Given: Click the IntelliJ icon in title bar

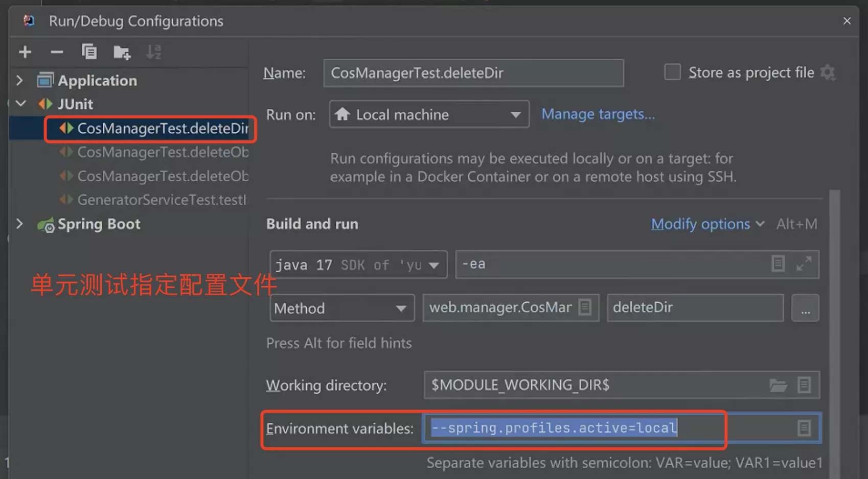Looking at the screenshot, I should (x=29, y=21).
